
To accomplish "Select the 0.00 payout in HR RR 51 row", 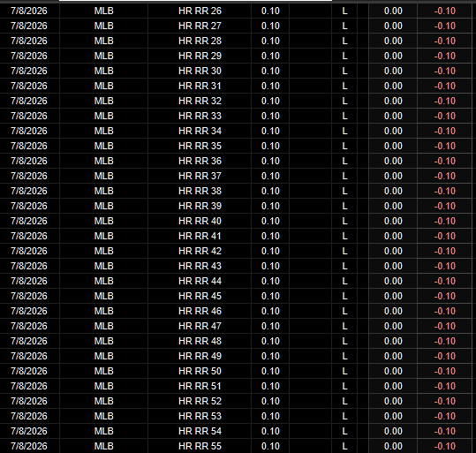I will coord(393,386).
